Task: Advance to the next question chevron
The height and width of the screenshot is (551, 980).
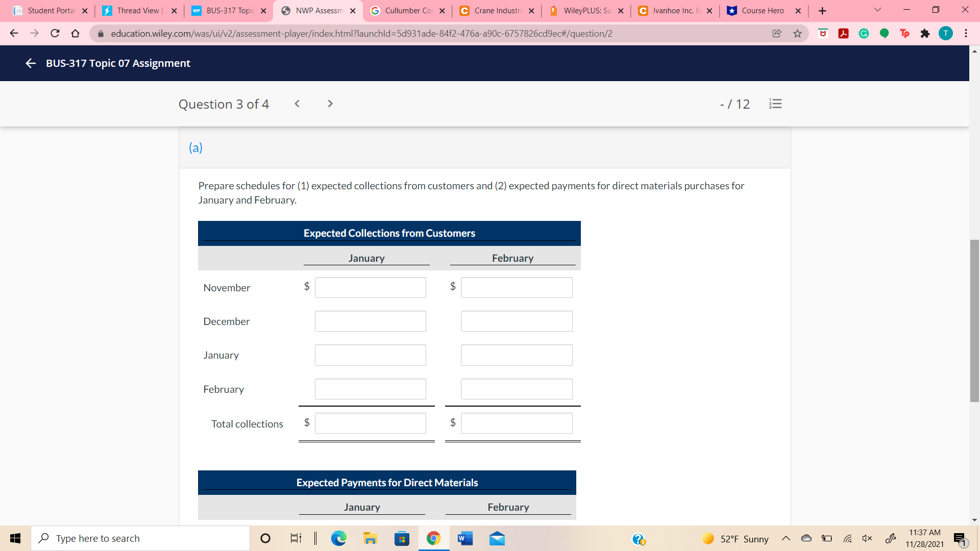Action: pos(330,104)
